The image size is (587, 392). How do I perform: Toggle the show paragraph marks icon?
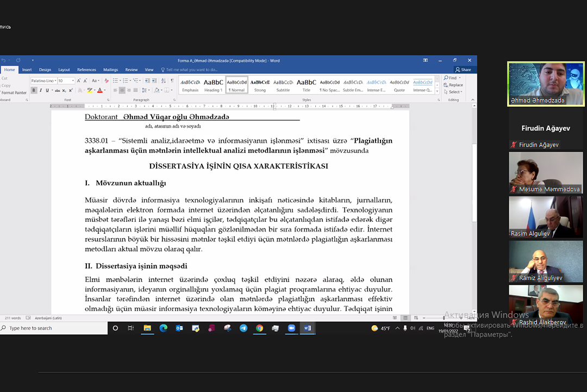(x=171, y=80)
